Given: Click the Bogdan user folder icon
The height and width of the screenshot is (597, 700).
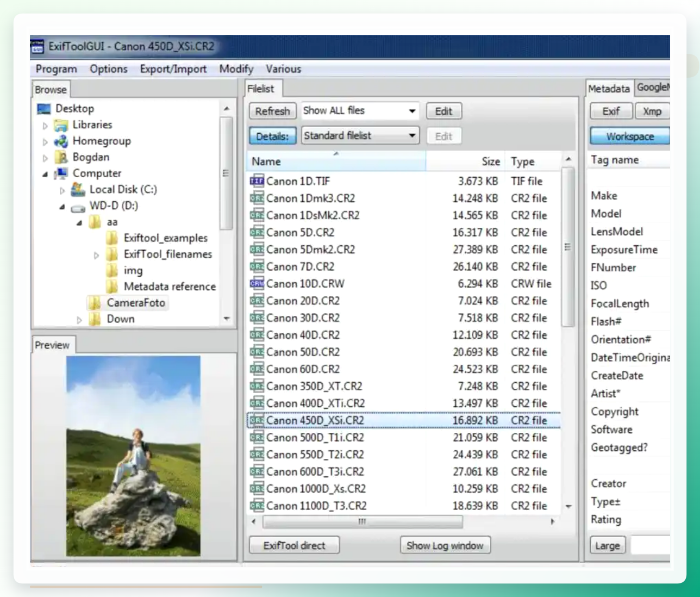Looking at the screenshot, I should click(x=62, y=157).
